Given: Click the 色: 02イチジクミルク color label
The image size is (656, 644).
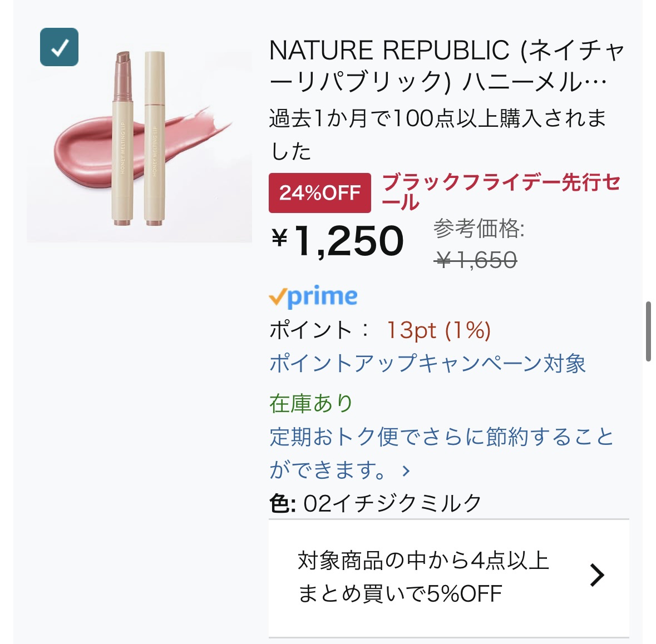Looking at the screenshot, I should coord(376,503).
